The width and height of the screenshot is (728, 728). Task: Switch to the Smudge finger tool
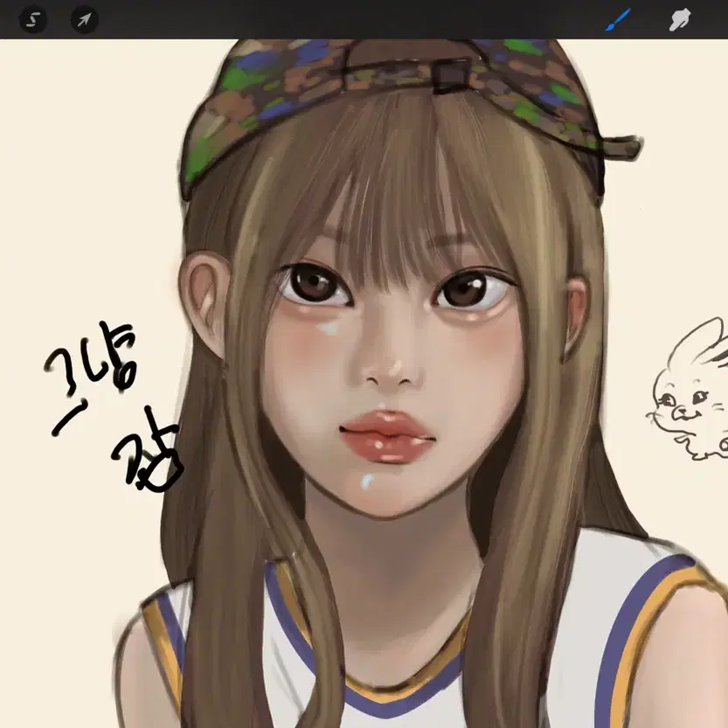tap(680, 20)
